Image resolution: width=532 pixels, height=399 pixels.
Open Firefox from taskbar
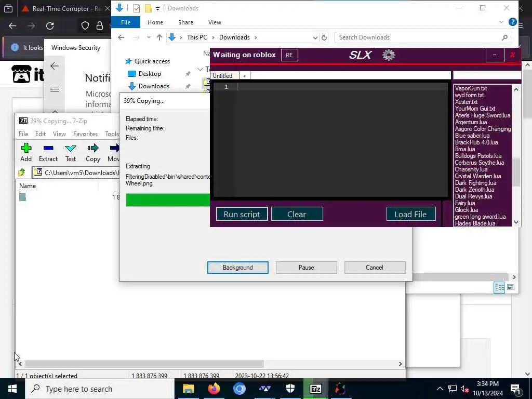click(x=214, y=389)
